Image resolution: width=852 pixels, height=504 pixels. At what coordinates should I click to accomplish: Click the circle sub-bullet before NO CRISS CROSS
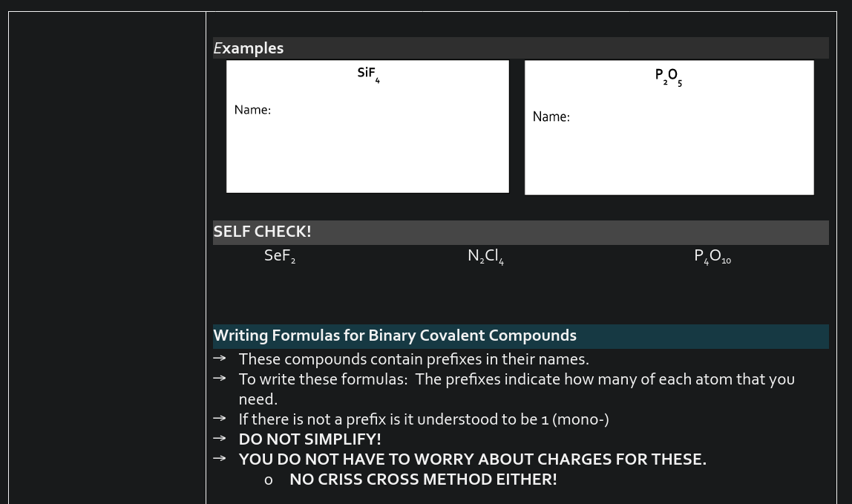coord(269,480)
